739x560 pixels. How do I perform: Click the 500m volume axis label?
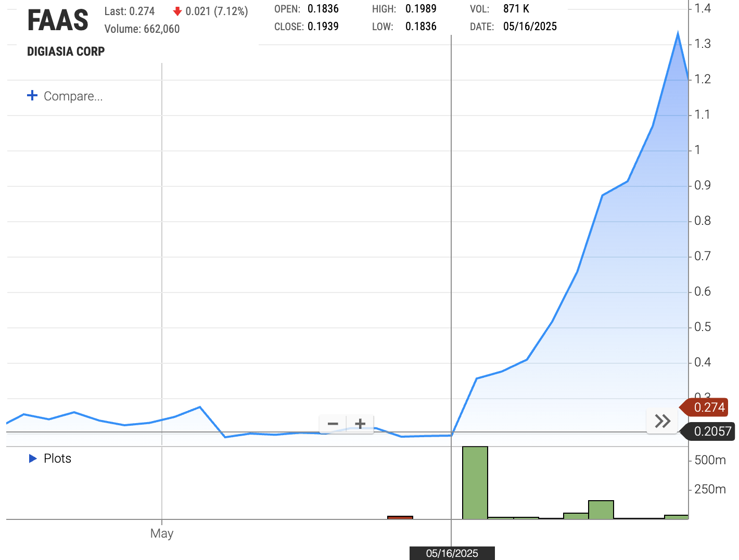point(710,460)
